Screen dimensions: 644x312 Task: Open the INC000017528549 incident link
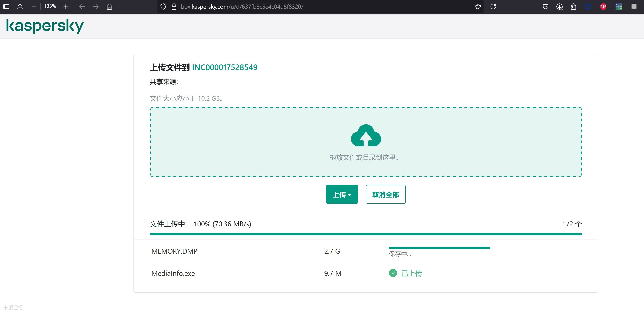pos(225,67)
